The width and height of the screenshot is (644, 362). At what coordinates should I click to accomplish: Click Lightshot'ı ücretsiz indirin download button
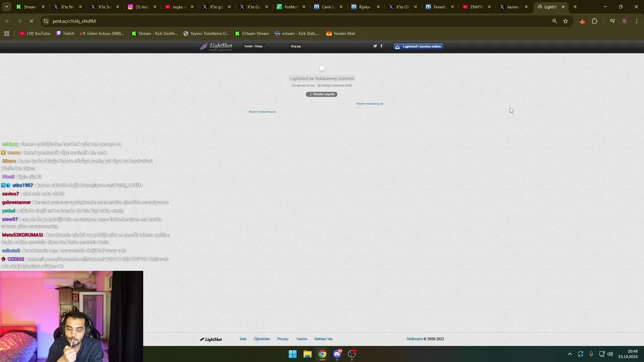418,46
